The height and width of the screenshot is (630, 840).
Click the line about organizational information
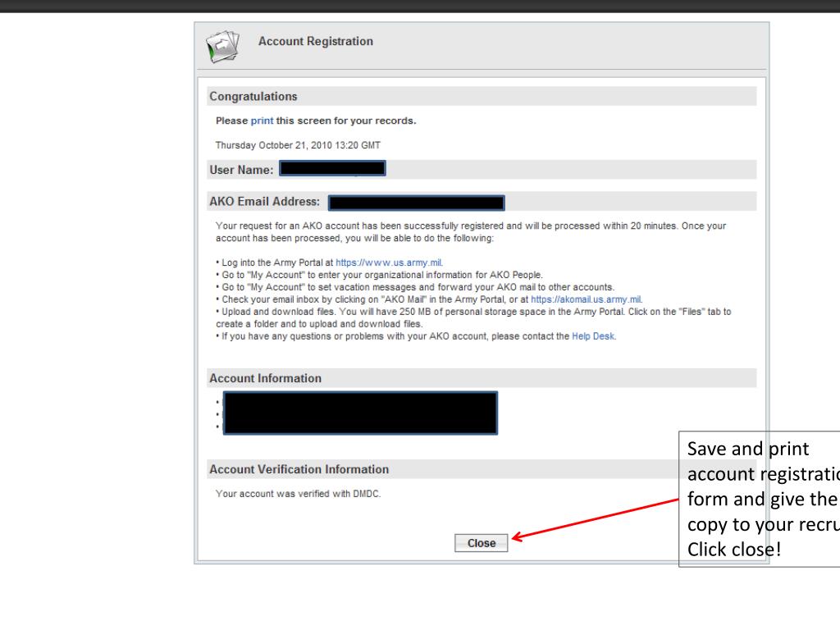[x=379, y=275]
